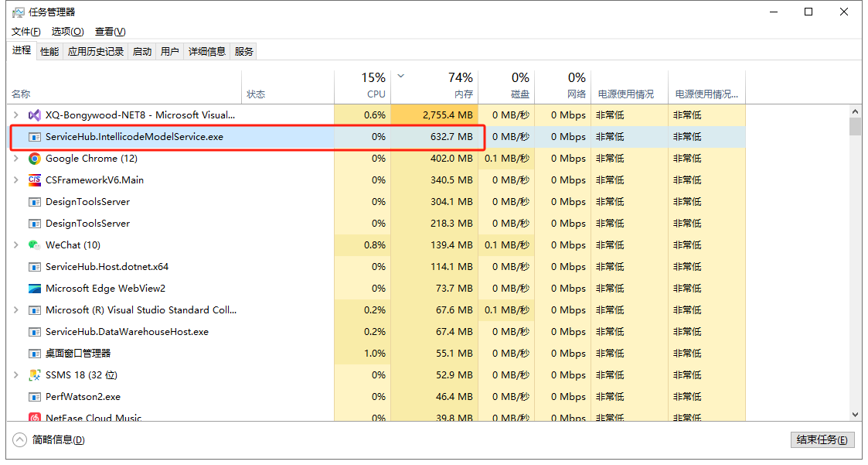Select the PerfWatson2.exe process name
Screen dimensions: 868x465
pos(83,397)
